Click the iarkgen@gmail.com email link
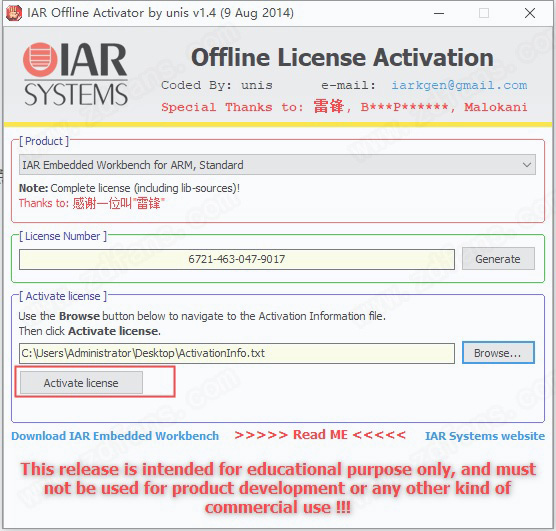Image resolution: width=556 pixels, height=531 pixels. [x=459, y=85]
